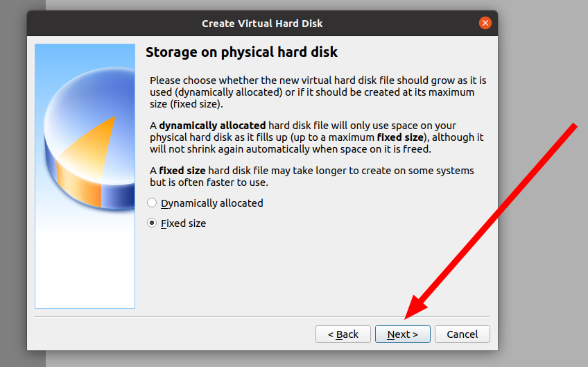Select the Dynamically allocated radio button

153,203
